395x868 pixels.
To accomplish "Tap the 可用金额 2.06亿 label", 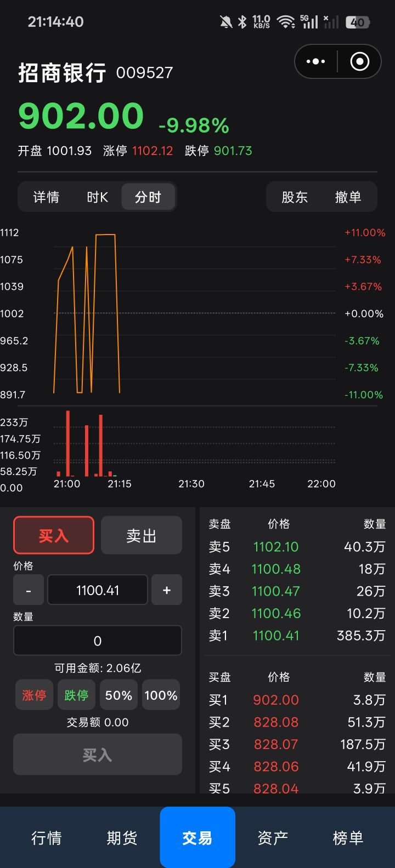I will (x=98, y=668).
